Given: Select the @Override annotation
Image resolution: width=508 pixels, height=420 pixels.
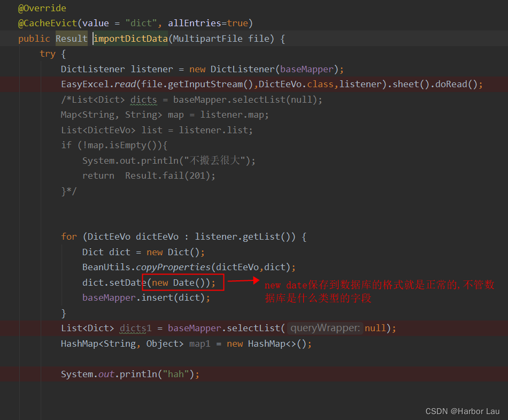Looking at the screenshot, I should 42,8.
